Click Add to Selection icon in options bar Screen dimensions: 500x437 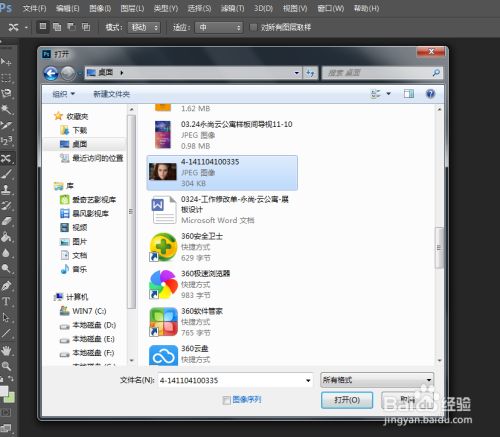(57, 27)
